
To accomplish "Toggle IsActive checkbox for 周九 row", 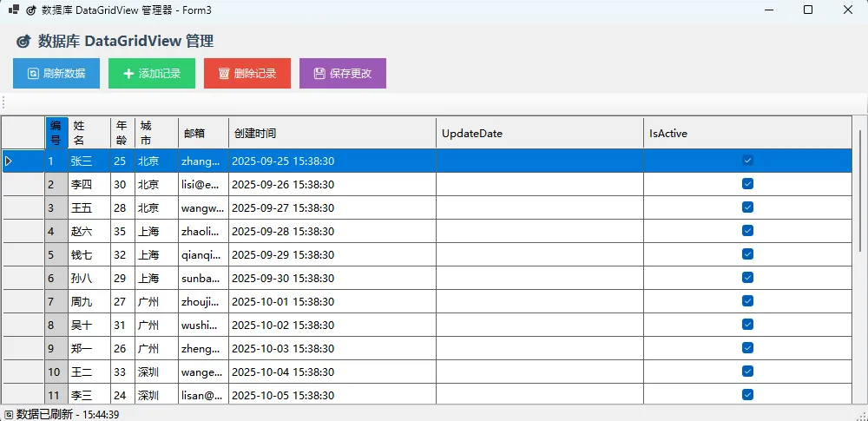I will pyautogui.click(x=747, y=301).
